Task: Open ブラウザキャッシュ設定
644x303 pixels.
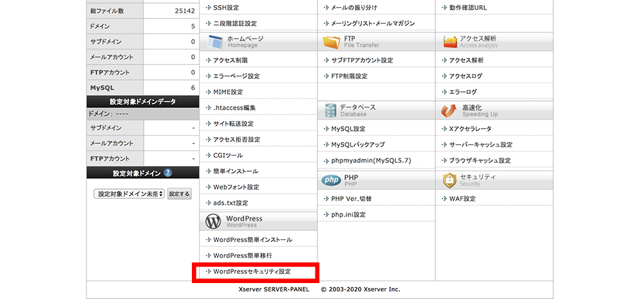Action: (480, 161)
